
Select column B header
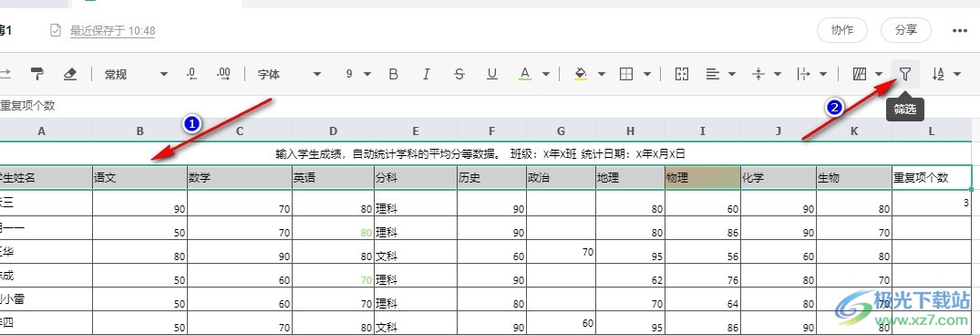[140, 131]
